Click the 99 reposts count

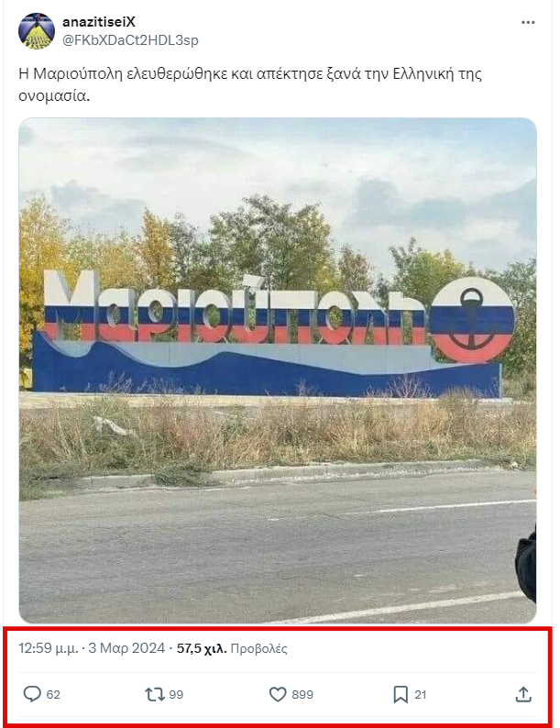click(x=176, y=695)
